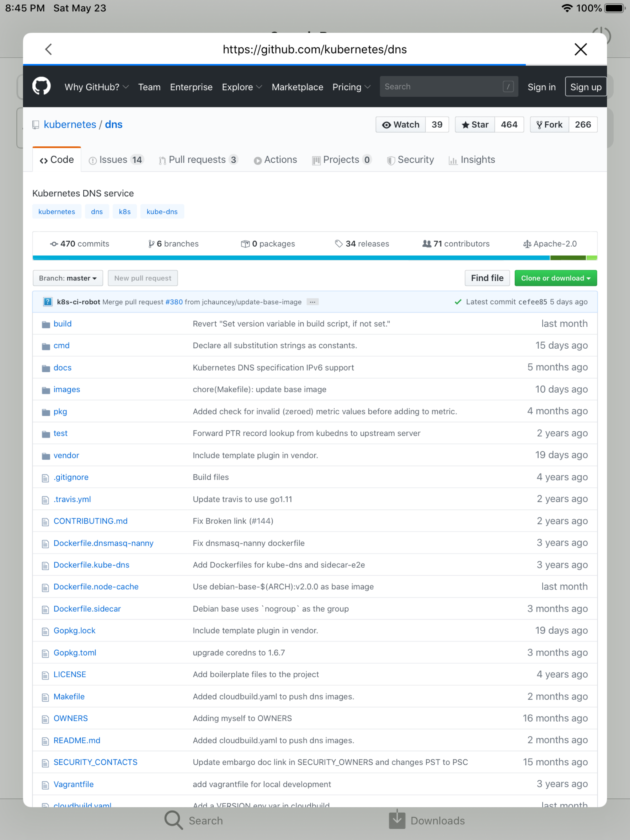
Task: Fork the repository
Action: point(549,124)
